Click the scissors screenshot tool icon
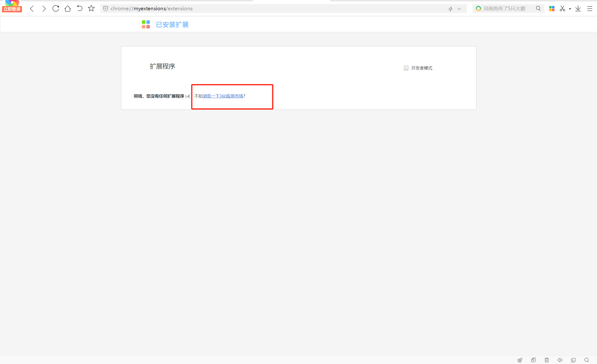Screen dimensions: 597x364 [562, 9]
